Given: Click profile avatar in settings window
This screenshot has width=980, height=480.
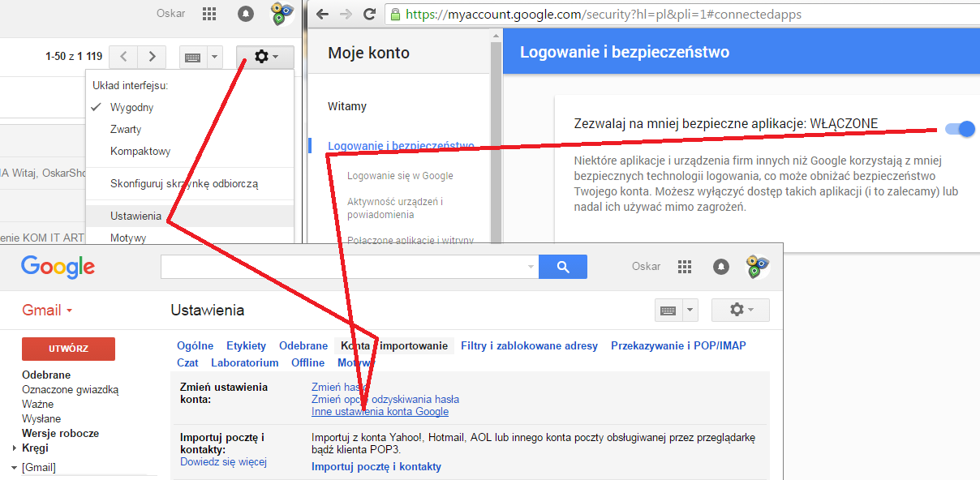Looking at the screenshot, I should (757, 266).
